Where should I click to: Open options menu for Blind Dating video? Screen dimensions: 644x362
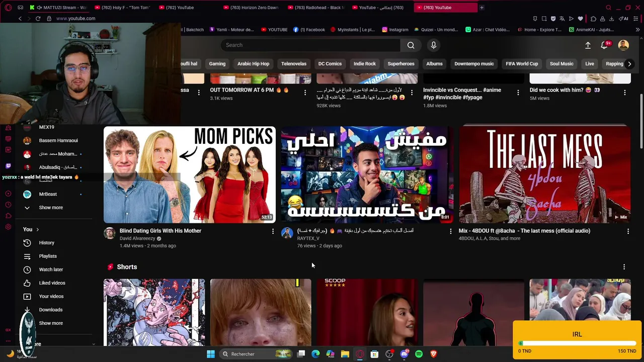point(273,231)
